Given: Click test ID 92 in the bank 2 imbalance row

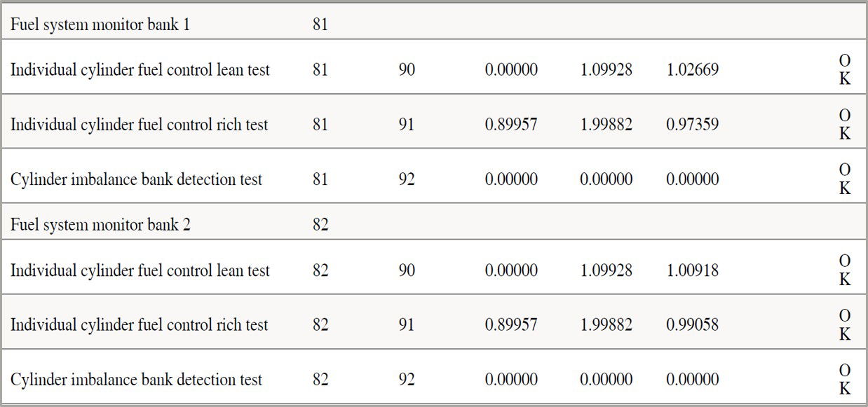Looking at the screenshot, I should (407, 380).
